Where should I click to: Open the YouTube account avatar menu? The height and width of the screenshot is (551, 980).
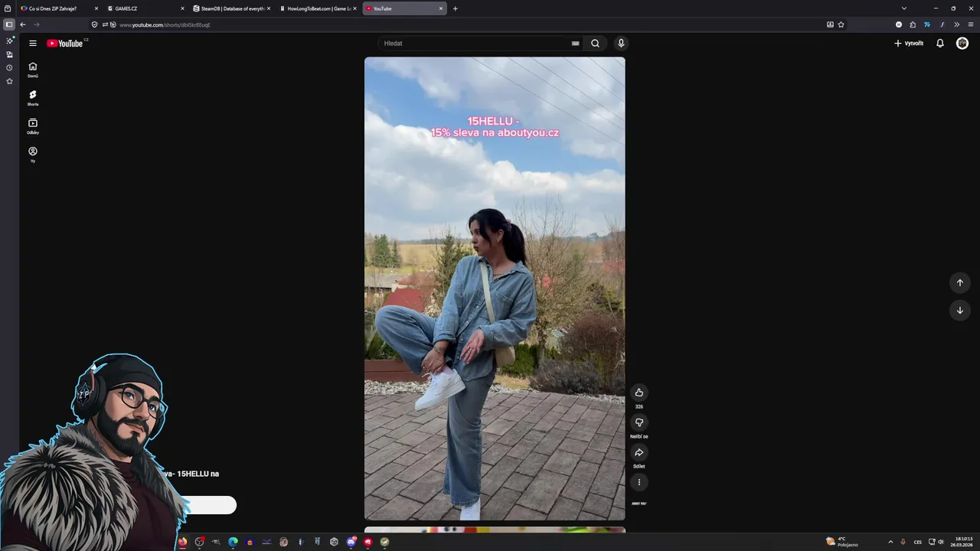(x=962, y=44)
